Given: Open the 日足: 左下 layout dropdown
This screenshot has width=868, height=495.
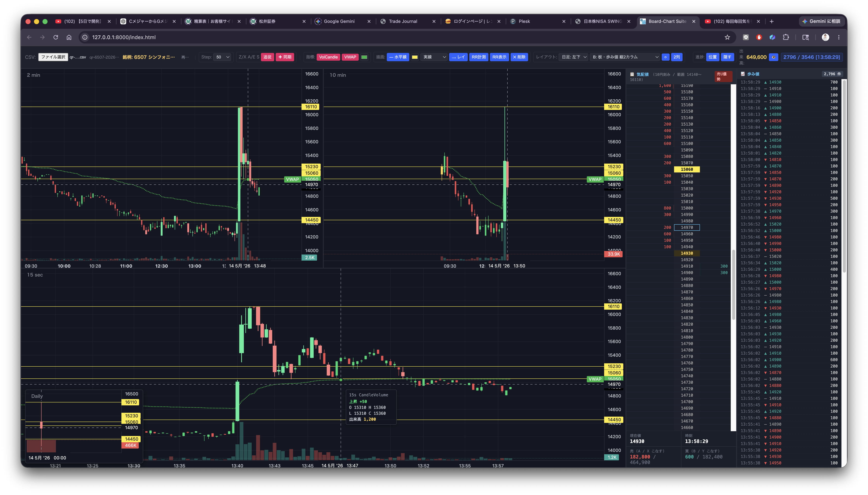Looking at the screenshot, I should [x=574, y=57].
